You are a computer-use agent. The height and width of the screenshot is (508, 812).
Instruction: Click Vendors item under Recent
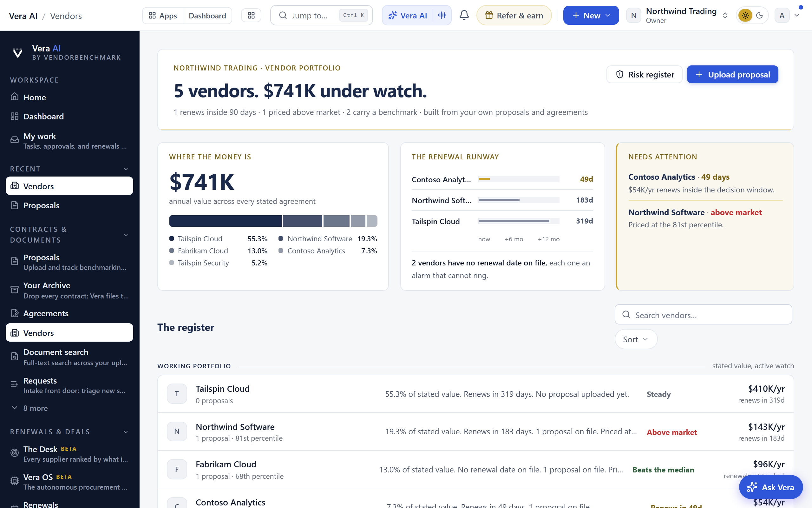point(69,186)
